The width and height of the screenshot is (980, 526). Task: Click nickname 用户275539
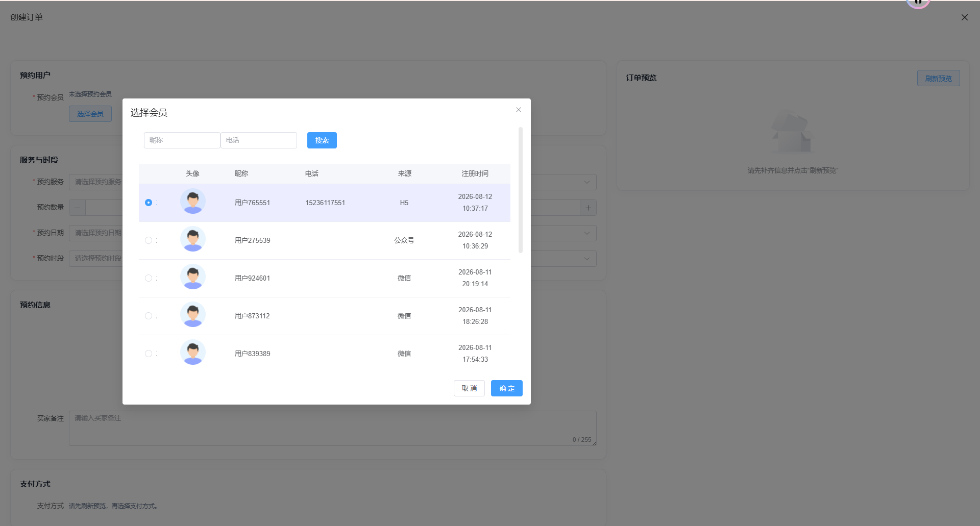click(x=252, y=240)
